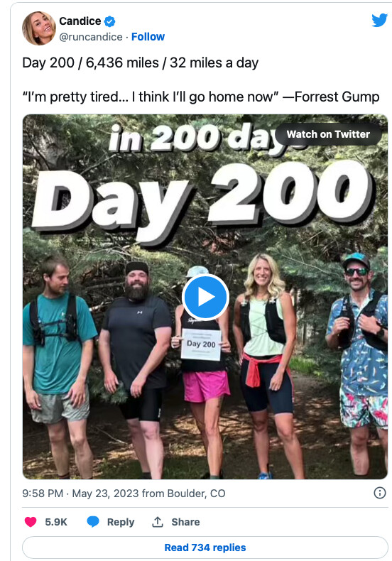The height and width of the screenshot is (561, 392).
Task: Click the tweet text about Day 200
Action: [x=140, y=63]
